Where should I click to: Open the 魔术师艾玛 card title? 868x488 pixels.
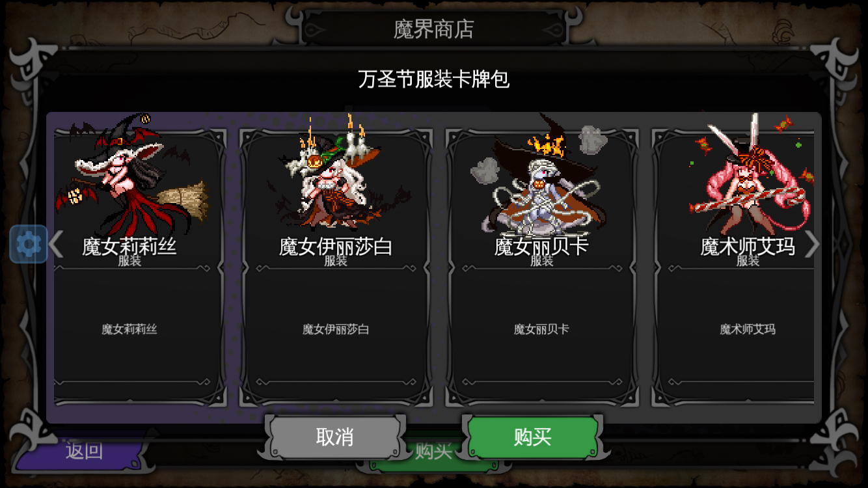point(748,246)
